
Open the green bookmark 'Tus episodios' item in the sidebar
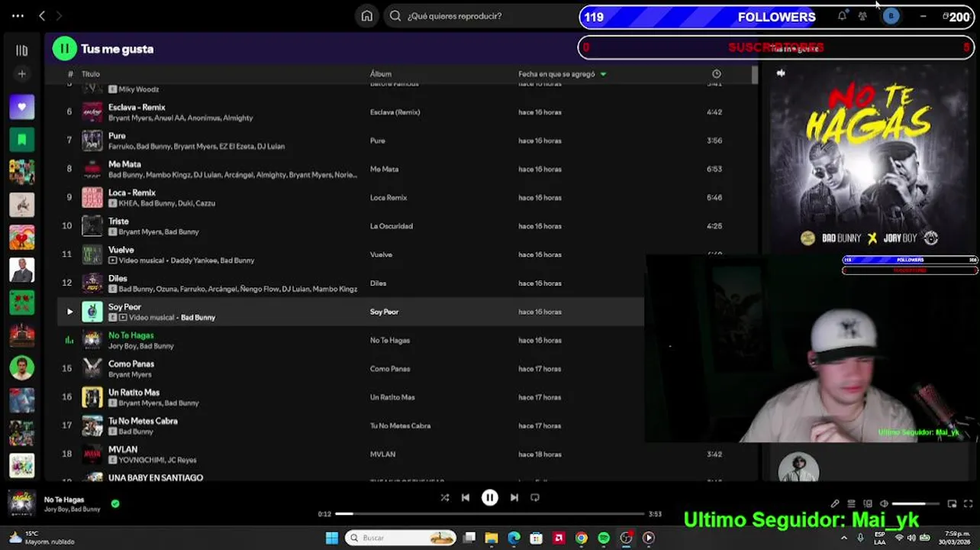coord(21,140)
